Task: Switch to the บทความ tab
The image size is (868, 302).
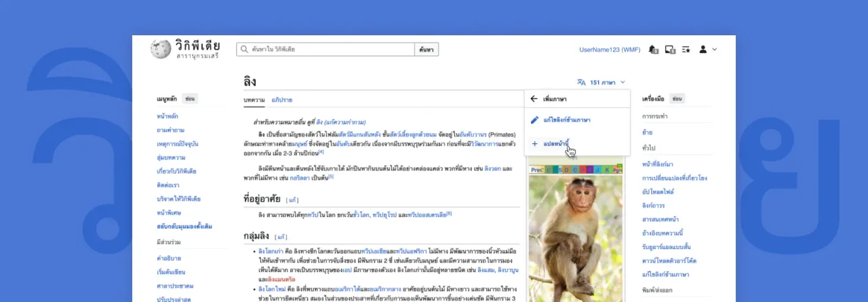Action: click(254, 100)
